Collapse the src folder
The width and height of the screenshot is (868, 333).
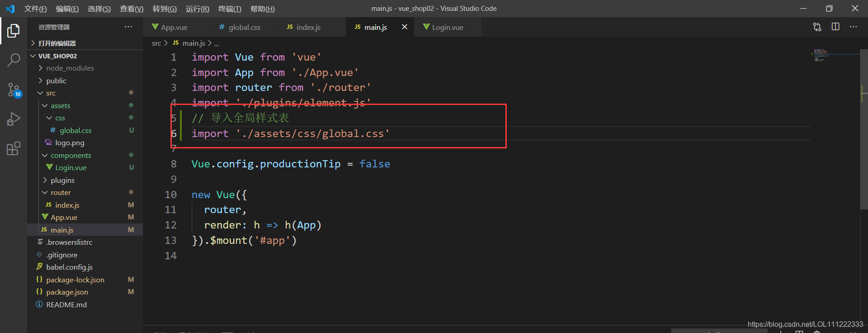point(85,93)
